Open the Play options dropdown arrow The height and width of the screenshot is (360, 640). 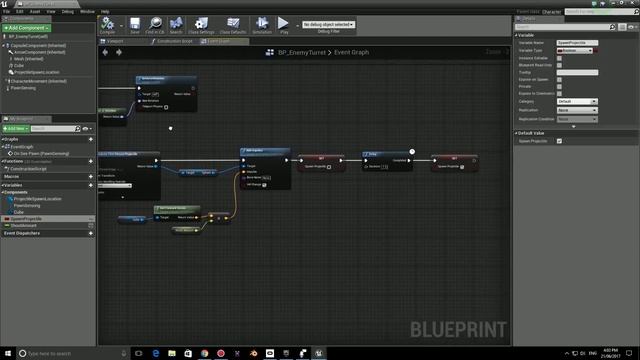coord(297,26)
